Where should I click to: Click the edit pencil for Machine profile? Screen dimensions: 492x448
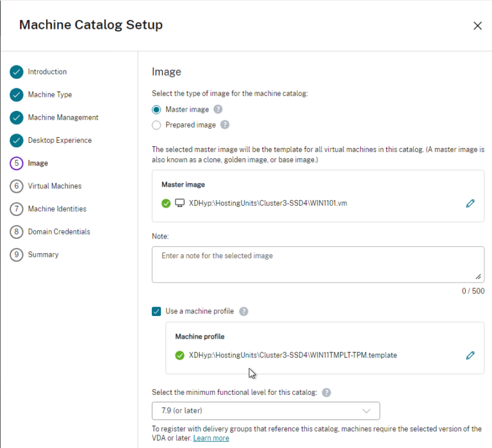470,355
